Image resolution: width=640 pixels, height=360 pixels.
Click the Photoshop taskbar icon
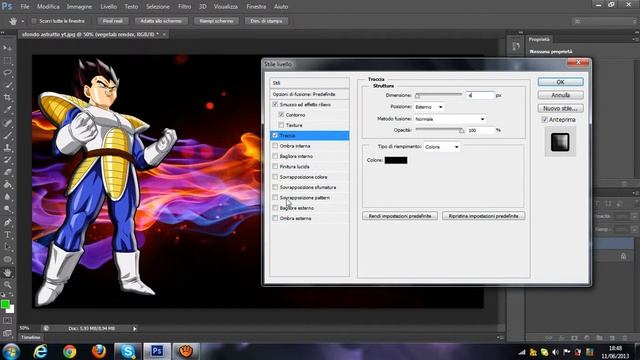click(x=157, y=351)
